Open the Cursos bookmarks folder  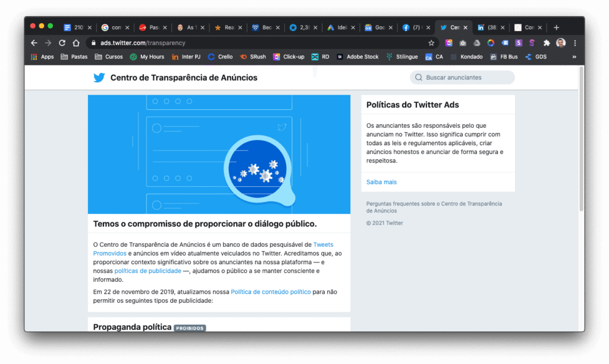point(109,57)
